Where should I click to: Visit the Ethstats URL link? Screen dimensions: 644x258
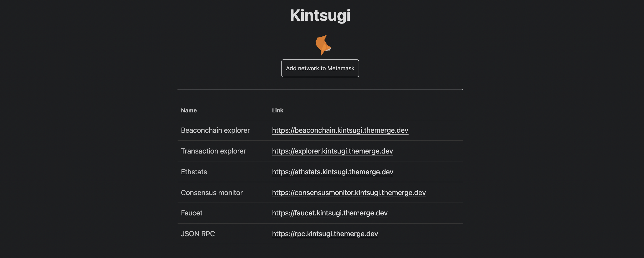332,172
